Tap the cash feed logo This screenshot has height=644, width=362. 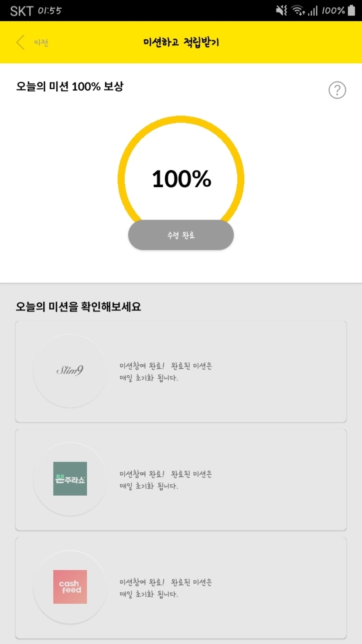click(70, 587)
